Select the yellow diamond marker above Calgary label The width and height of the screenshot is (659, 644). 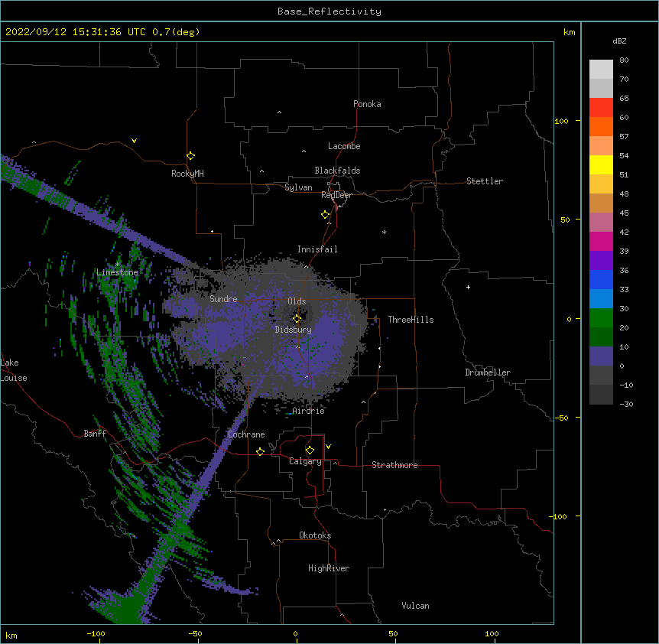[x=310, y=450]
